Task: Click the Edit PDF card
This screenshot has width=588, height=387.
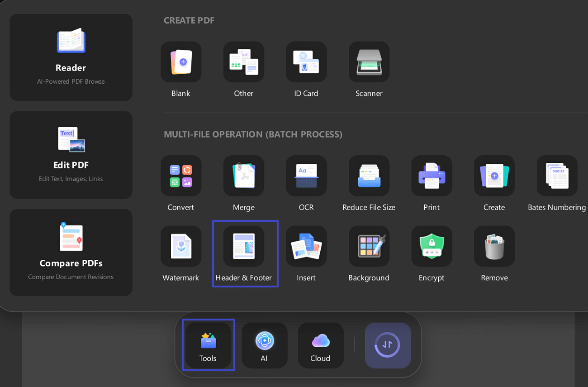Action: [71, 155]
